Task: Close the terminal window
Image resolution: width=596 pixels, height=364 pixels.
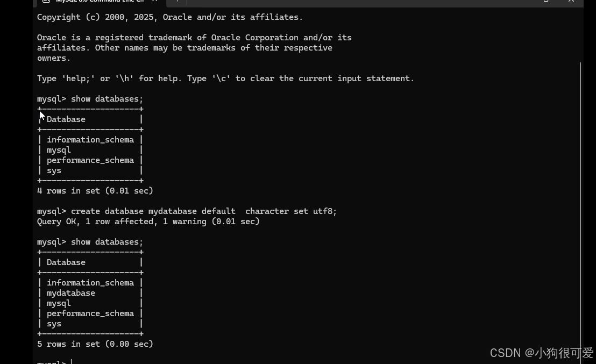Action: pos(571,1)
